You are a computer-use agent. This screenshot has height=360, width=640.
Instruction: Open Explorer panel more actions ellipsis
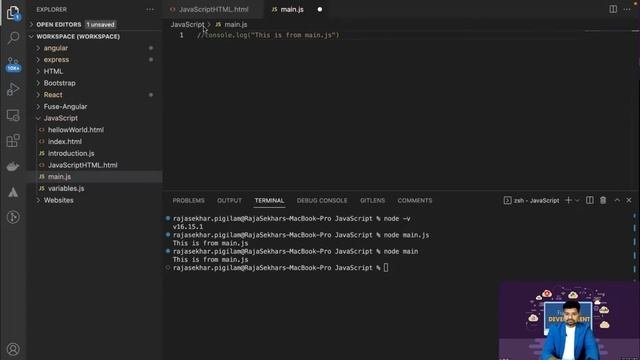coord(150,9)
